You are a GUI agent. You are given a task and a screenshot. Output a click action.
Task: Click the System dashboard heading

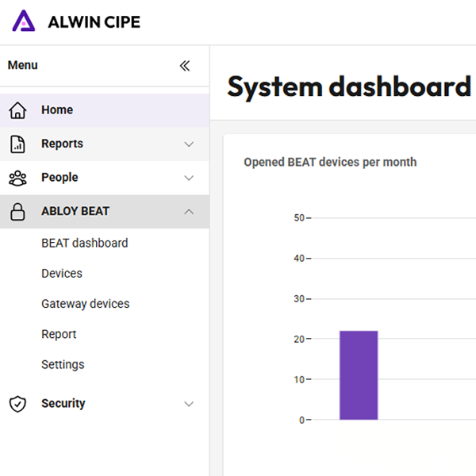349,87
